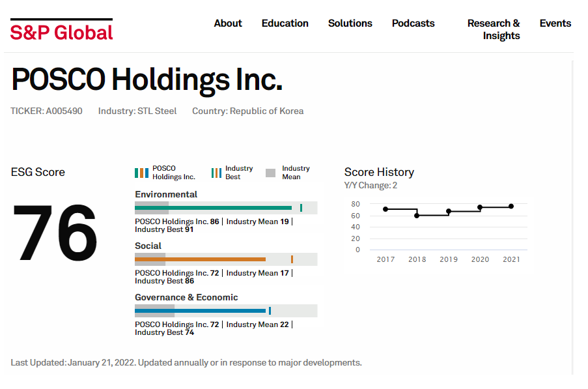Click the orange Social score bar
This screenshot has width=588, height=389.
coord(201,259)
